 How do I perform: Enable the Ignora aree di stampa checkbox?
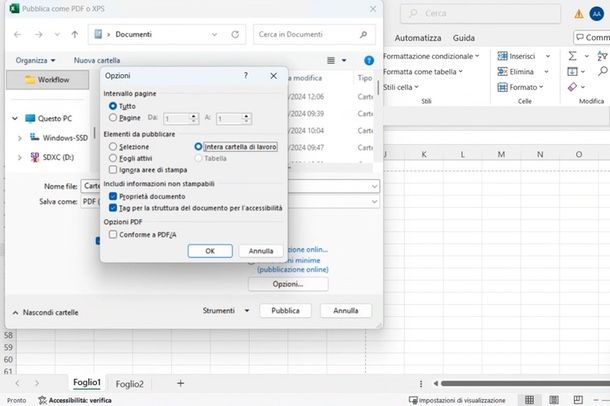point(113,170)
